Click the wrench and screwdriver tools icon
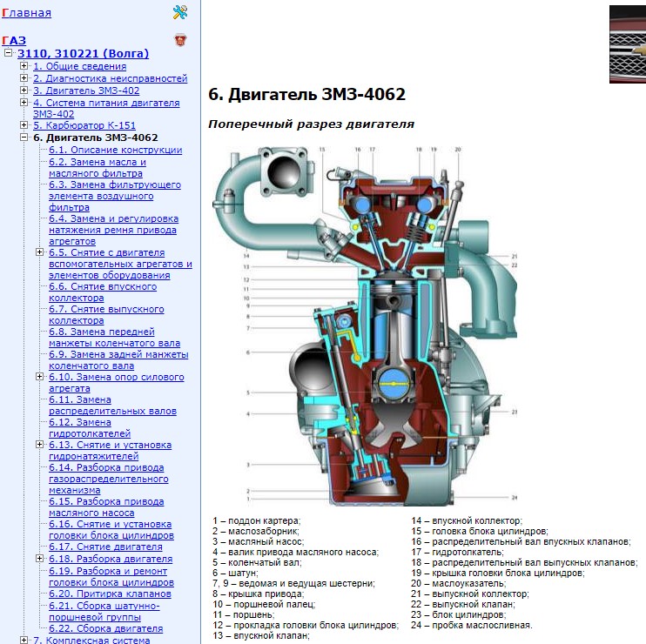Viewport: 646px width, 644px height. tap(180, 12)
